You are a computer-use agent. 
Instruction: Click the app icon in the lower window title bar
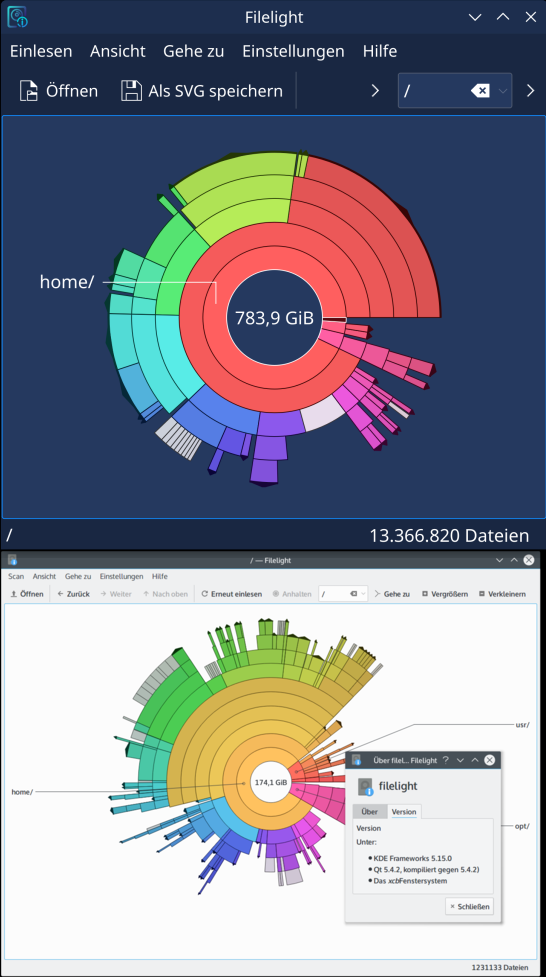click(x=12, y=560)
